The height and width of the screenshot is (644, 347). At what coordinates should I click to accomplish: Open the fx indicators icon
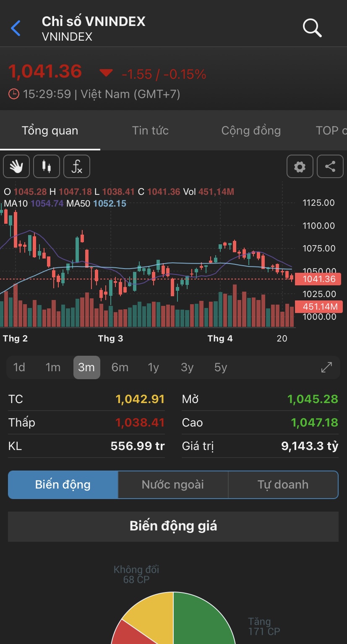point(77,167)
